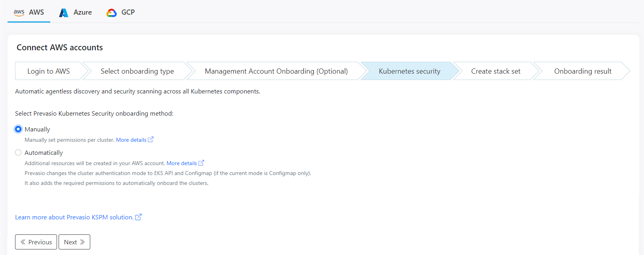Viewport: 644px width, 255px height.
Task: Open More details link for Automatically option
Action: 182,163
